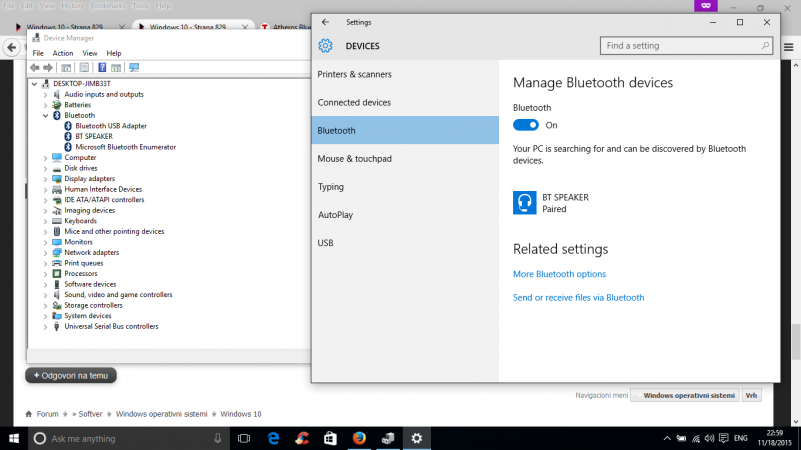The height and width of the screenshot is (450, 801).
Task: Show hidden system tray icons
Action: 667,438
